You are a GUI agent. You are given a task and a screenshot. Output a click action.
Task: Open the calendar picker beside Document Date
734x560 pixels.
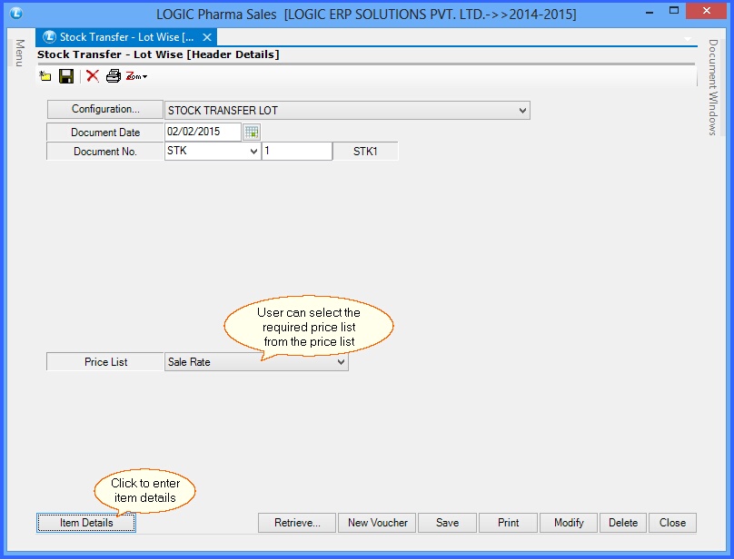click(252, 132)
